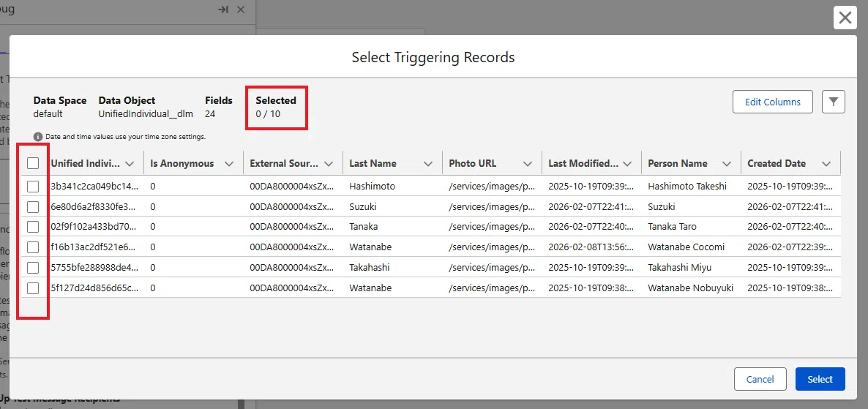
Task: Close the background debug panel
Action: coord(241,10)
